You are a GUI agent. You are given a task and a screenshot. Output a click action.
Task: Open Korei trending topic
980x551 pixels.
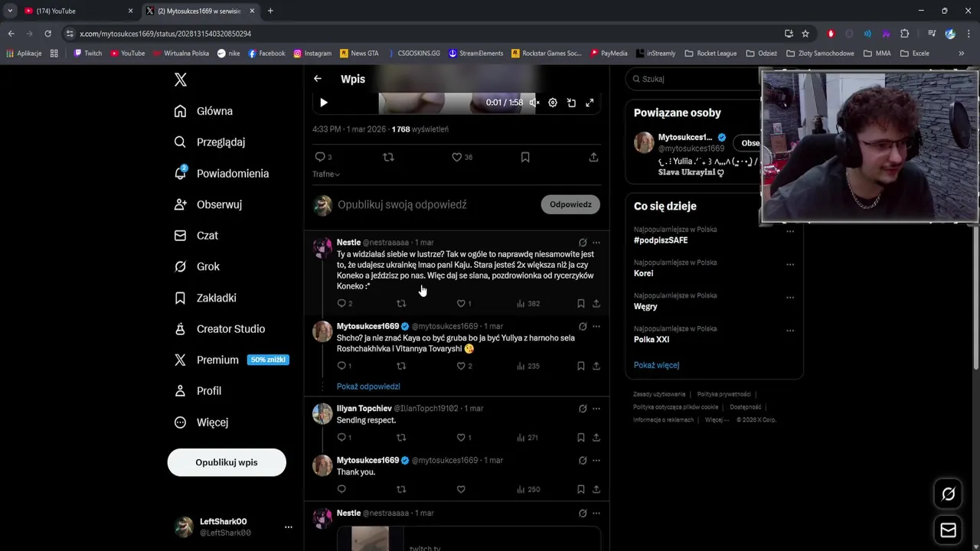click(x=643, y=273)
